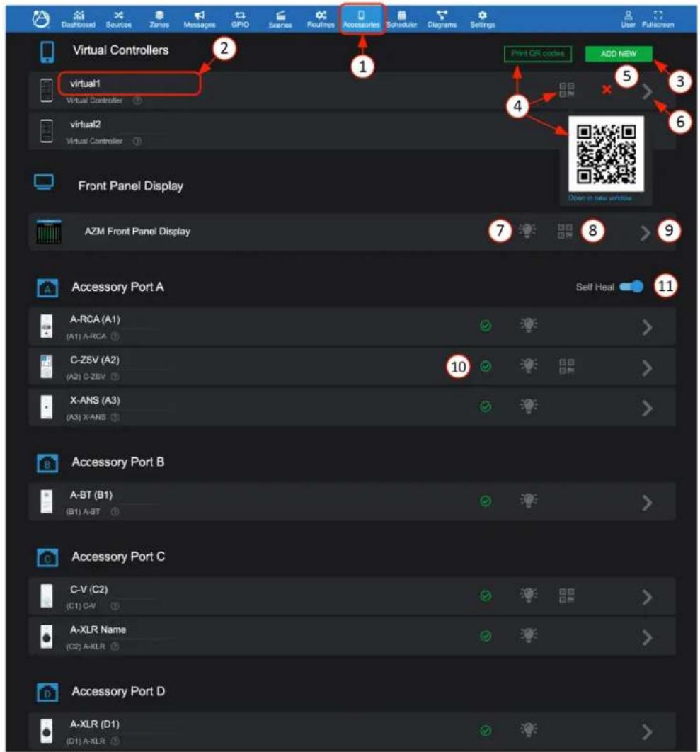The height and width of the screenshot is (752, 700).
Task: Open the User menu icon
Action: coord(628,19)
